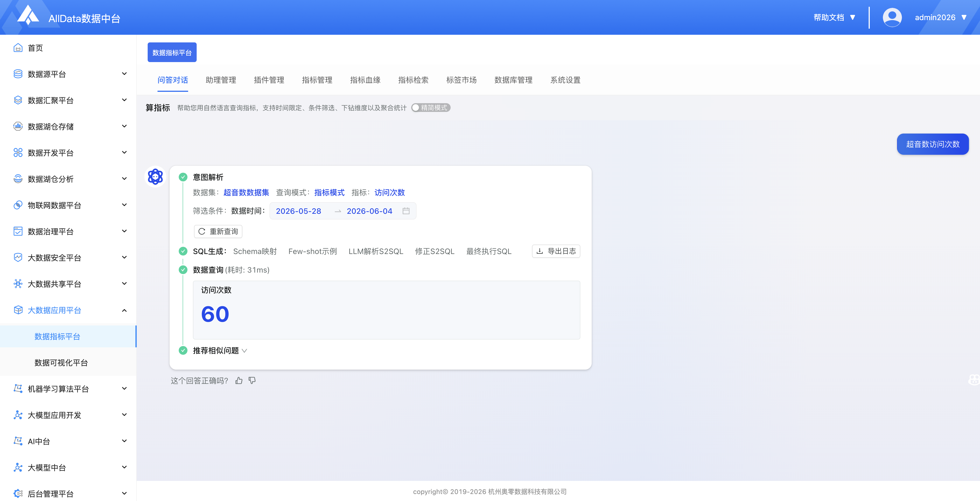Switch to 插件管理 tab
The image size is (980, 501).
pos(269,80)
